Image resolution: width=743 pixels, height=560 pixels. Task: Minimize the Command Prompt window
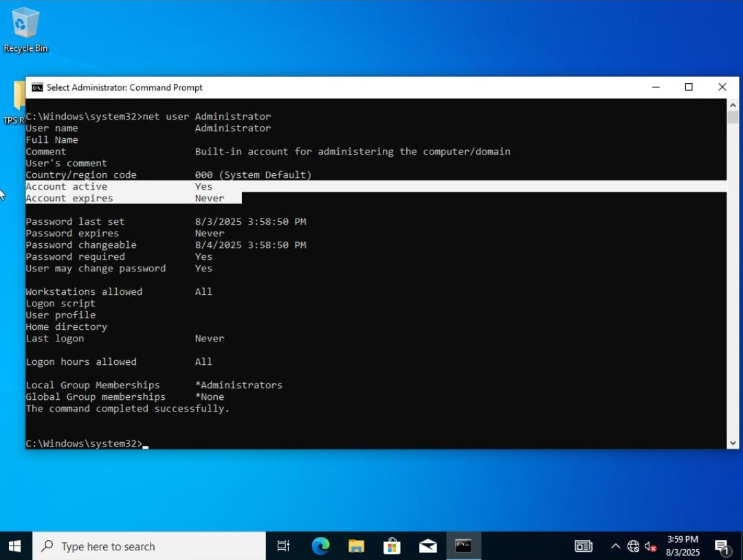[656, 87]
